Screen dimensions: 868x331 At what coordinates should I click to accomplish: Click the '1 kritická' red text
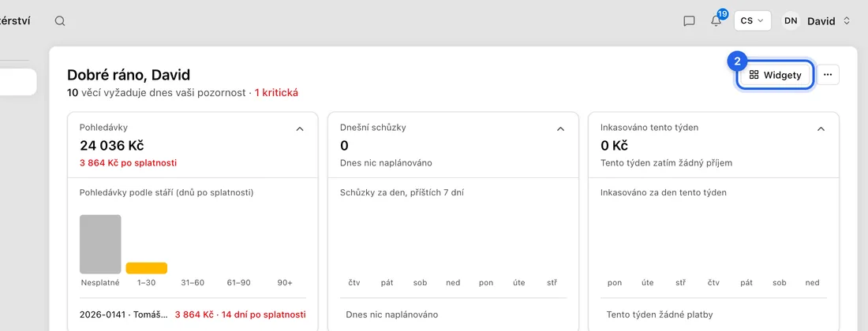(x=276, y=93)
